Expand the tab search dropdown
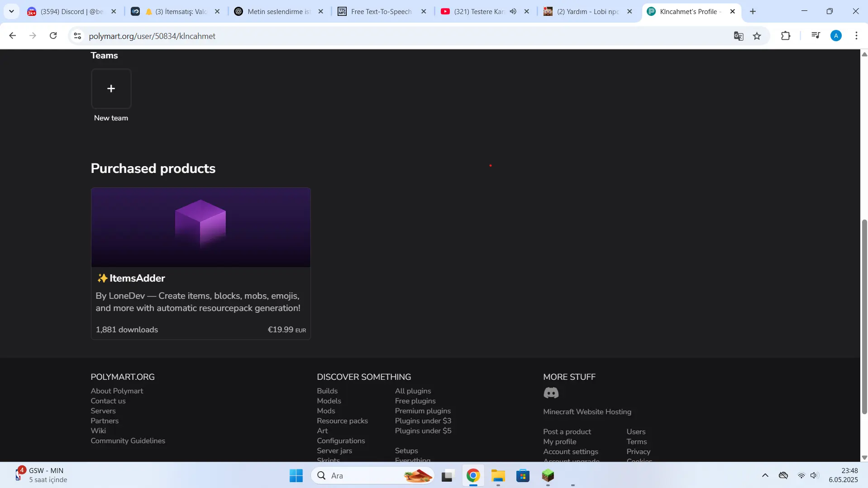This screenshot has width=868, height=488. point(11,11)
